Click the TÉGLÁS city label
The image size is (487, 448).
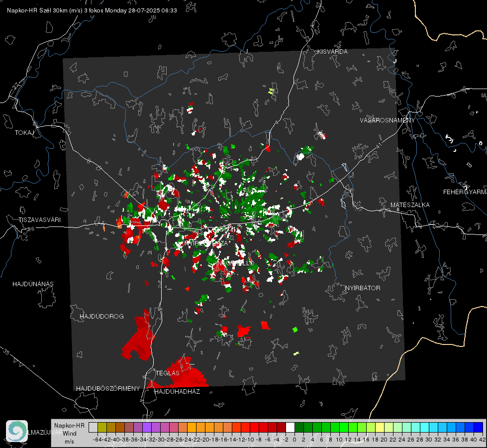point(168,373)
